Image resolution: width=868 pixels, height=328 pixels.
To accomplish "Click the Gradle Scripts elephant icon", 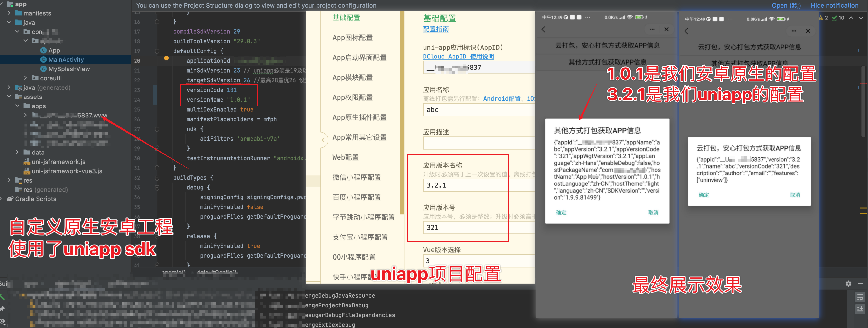I will [10, 199].
